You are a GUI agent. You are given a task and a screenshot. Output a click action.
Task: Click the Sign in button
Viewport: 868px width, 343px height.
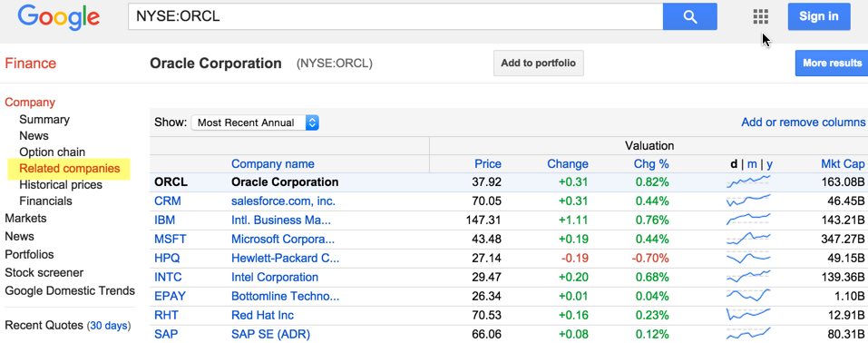(x=819, y=16)
